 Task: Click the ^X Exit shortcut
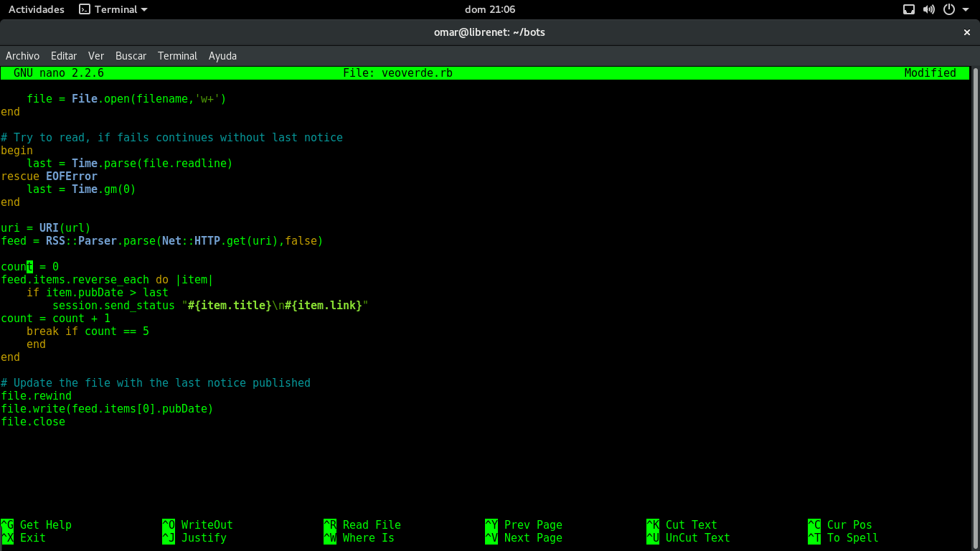23,538
